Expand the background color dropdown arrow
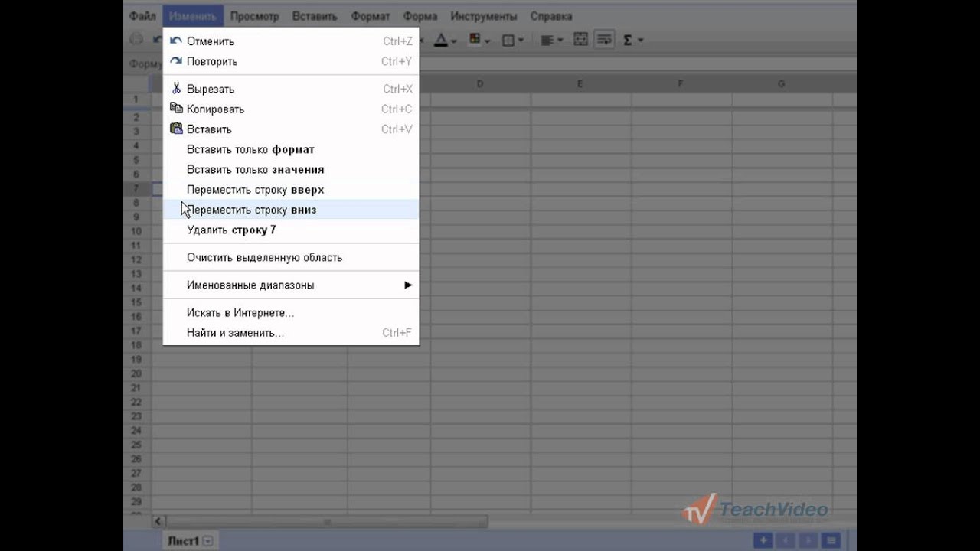Screen dimensions: 980x551 click(487, 41)
